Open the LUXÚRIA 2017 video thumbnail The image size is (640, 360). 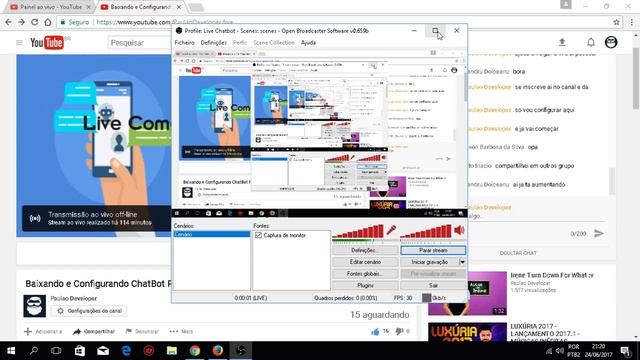[467, 332]
